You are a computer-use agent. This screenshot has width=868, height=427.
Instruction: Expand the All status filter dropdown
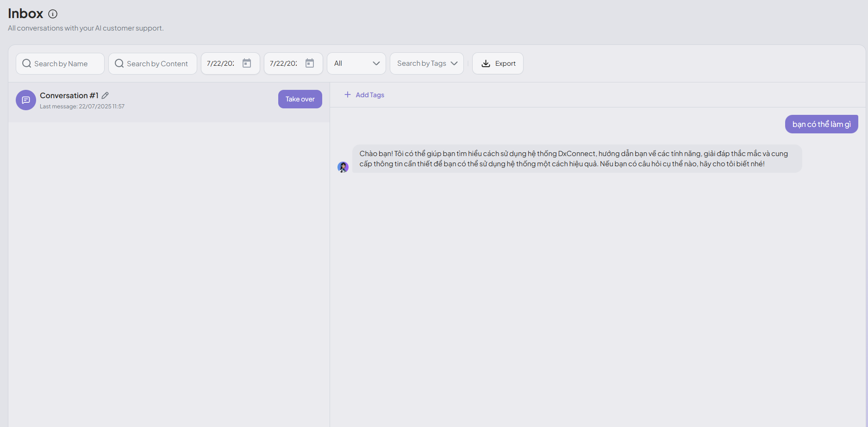point(356,63)
